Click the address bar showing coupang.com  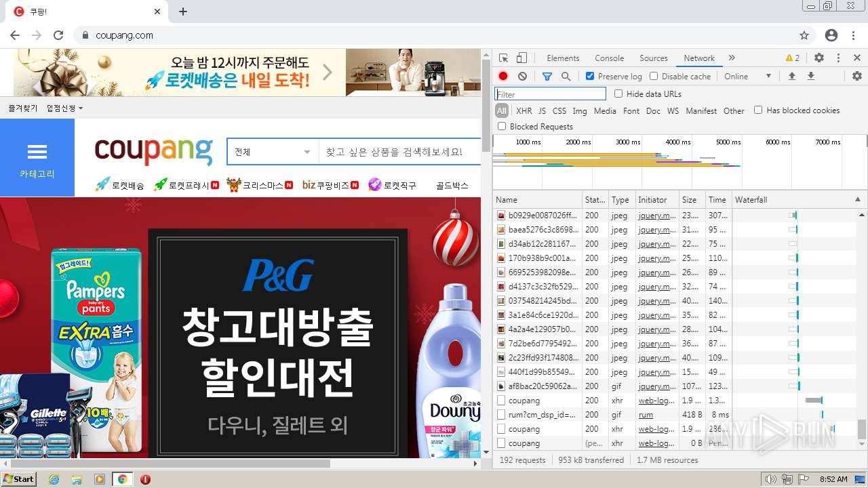[434, 35]
